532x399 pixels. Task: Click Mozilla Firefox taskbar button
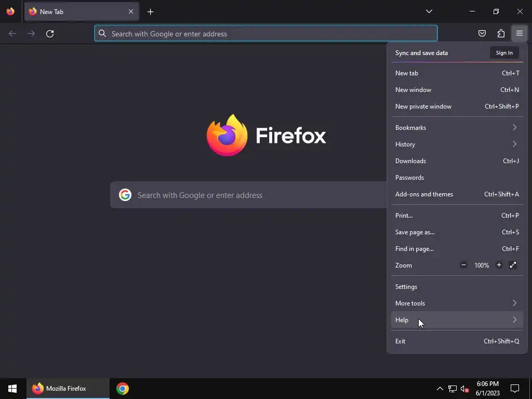(68, 389)
